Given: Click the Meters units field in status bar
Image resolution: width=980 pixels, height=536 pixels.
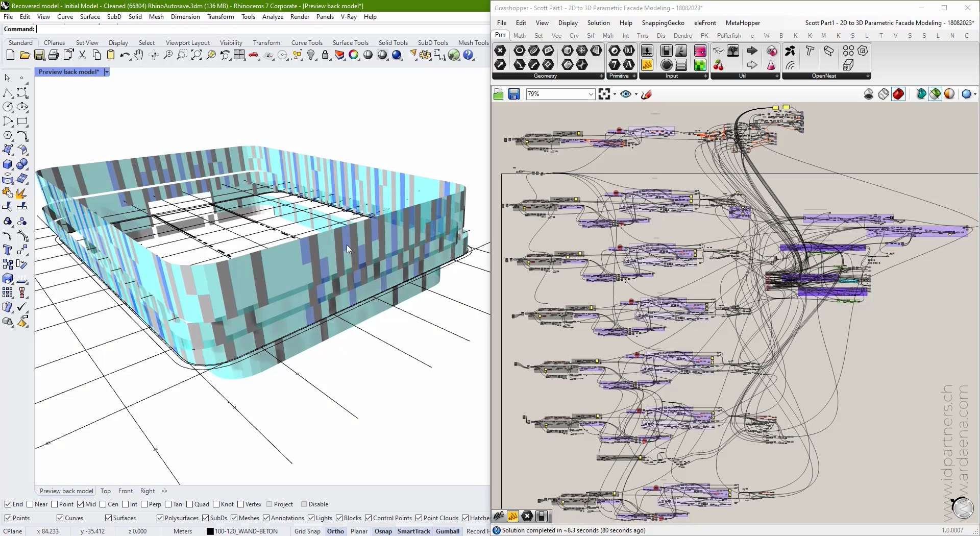Looking at the screenshot, I should [183, 531].
